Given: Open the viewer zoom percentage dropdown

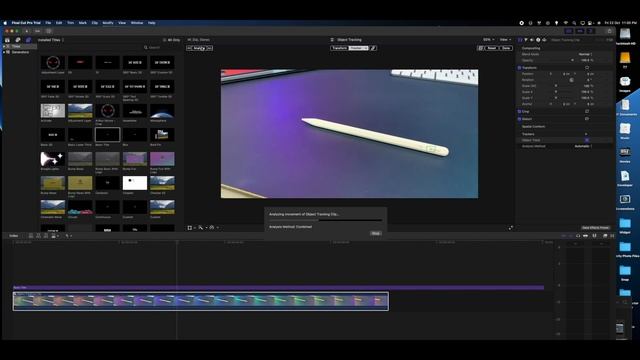Looking at the screenshot, I should (x=488, y=40).
